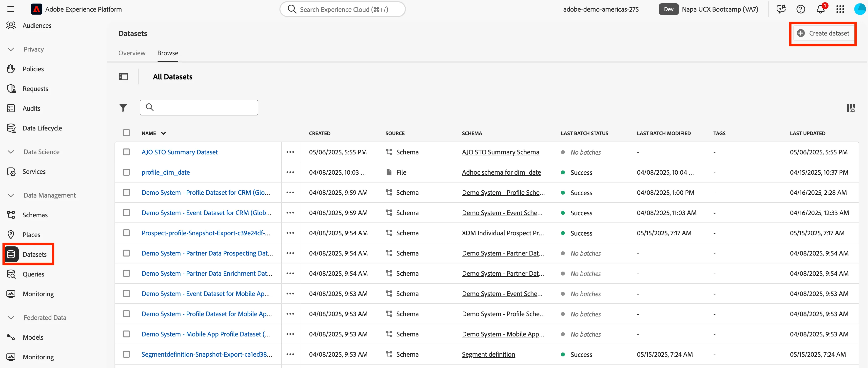
Task: Open more actions for AJO STO Summary Dataset
Action: click(x=290, y=152)
